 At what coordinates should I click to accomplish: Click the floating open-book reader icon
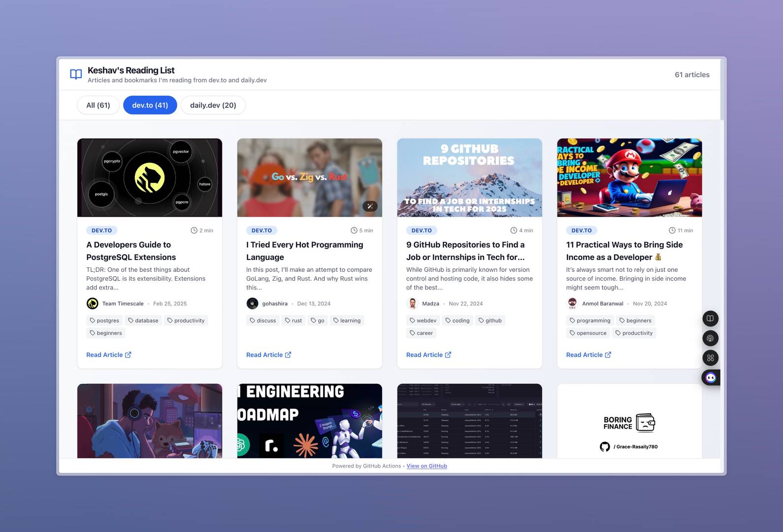pos(710,319)
